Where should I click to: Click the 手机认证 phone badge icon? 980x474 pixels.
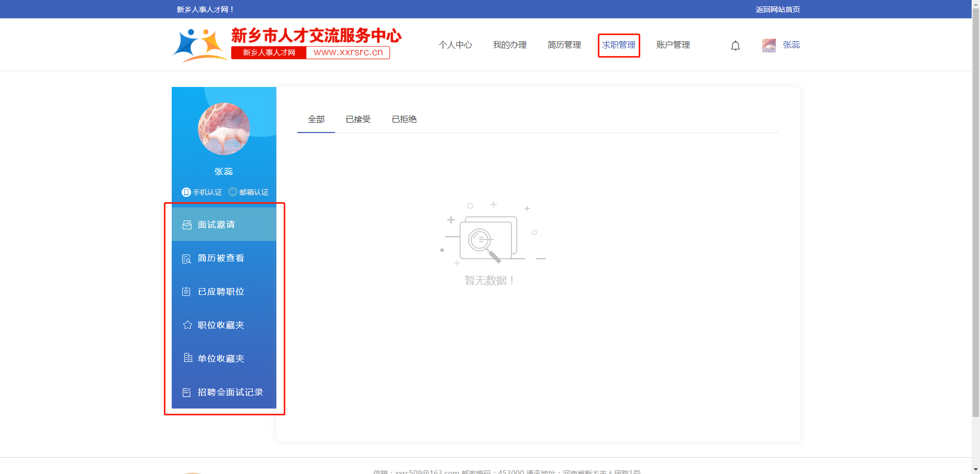[x=186, y=192]
